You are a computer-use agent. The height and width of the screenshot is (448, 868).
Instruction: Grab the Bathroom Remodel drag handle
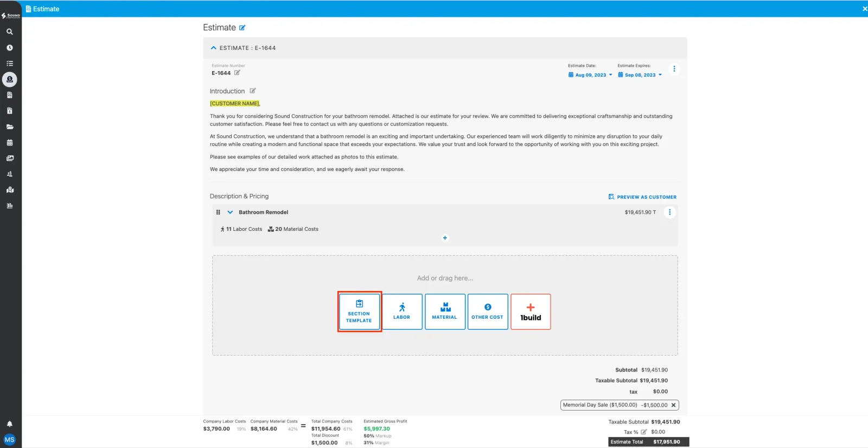point(218,212)
